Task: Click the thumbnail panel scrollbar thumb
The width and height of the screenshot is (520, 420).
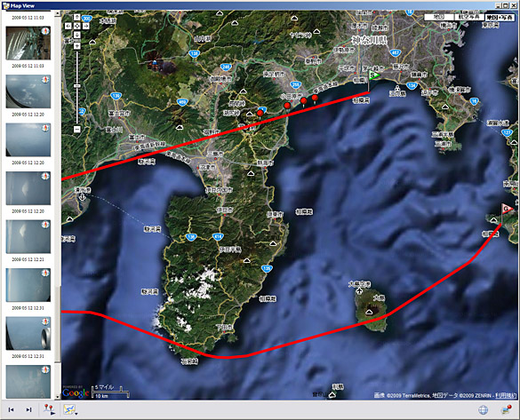Action: click(x=58, y=325)
